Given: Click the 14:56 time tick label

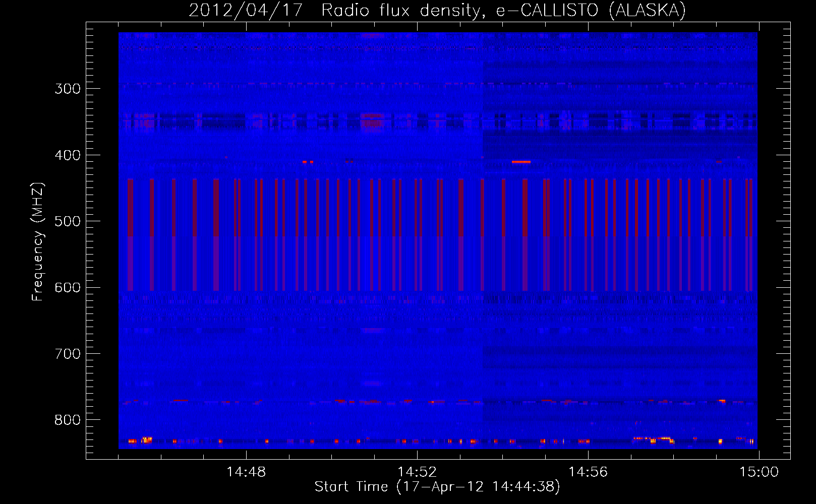Looking at the screenshot, I should pos(588,472).
